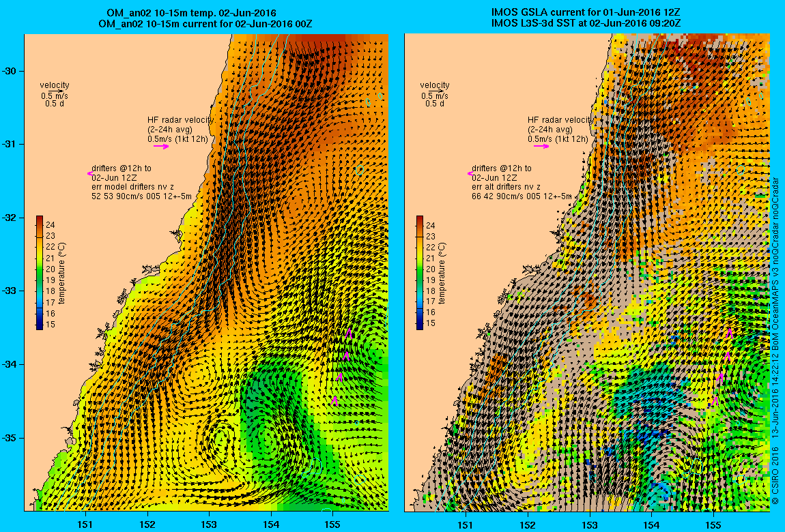
Task: Click the '0.5 m/s' text in the right panel
Action: pyautogui.click(x=435, y=96)
